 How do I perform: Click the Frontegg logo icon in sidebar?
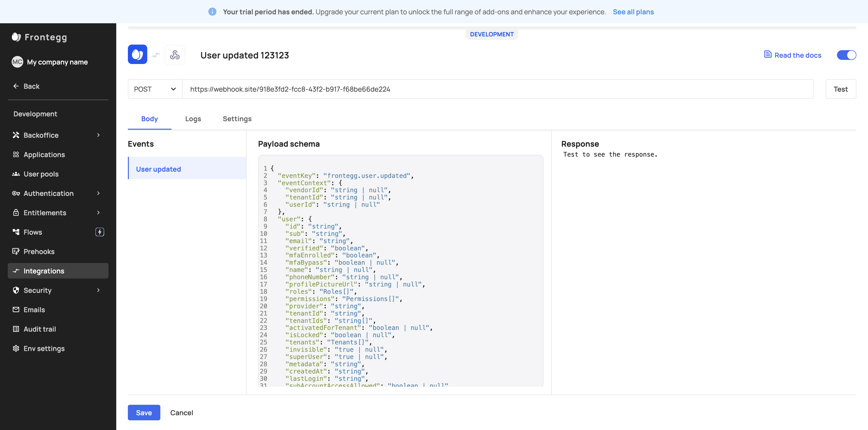pyautogui.click(x=16, y=37)
